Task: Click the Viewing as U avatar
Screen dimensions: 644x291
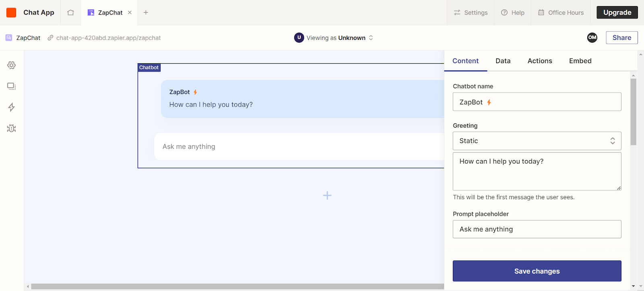Action: (299, 37)
